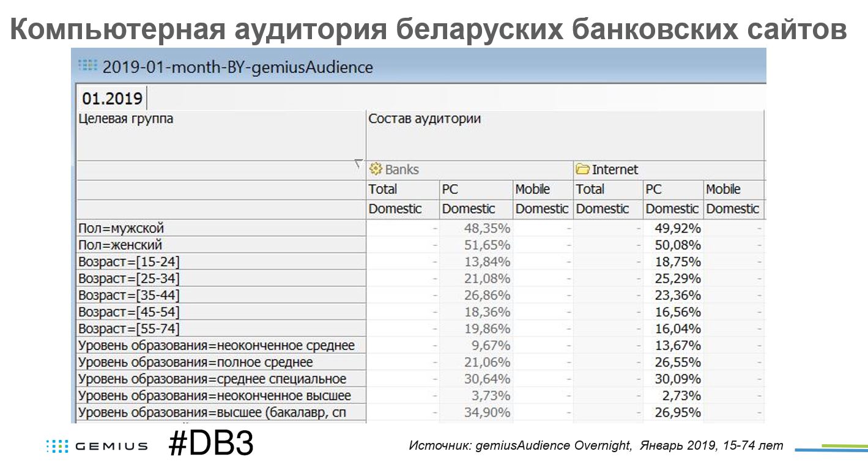Click the grid icon beside the gemiusAudience title
868x465 pixels.
click(x=88, y=65)
